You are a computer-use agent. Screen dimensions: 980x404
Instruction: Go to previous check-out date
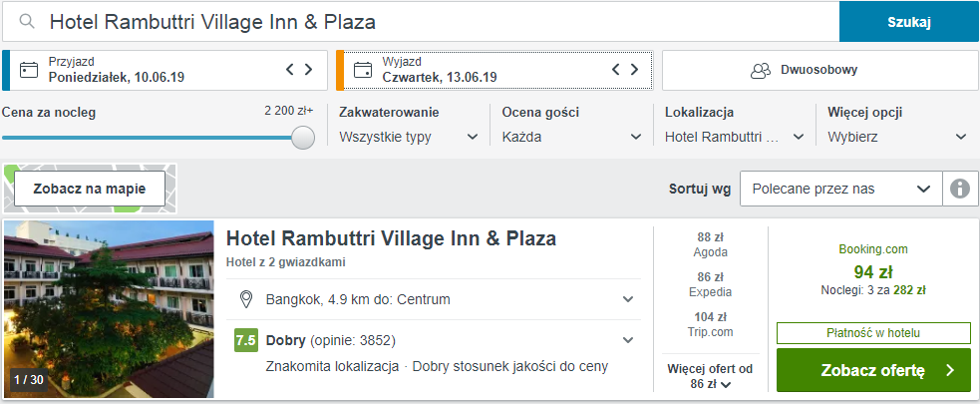[616, 70]
